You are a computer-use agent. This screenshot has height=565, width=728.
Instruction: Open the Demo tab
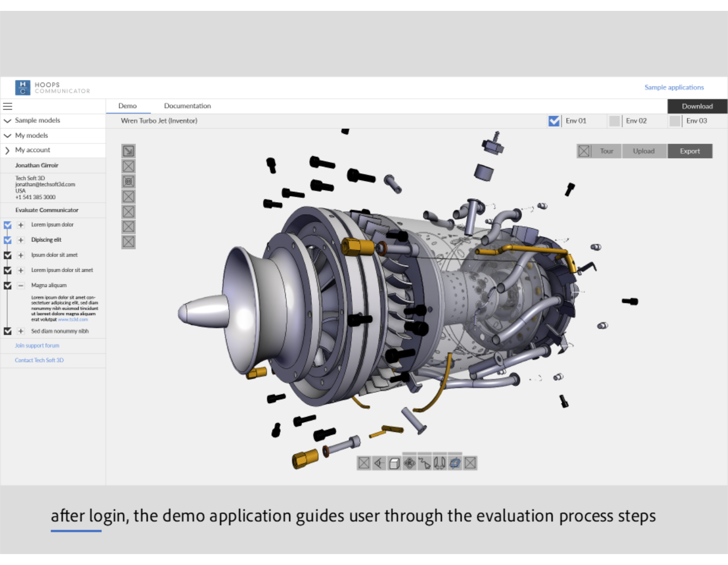[x=129, y=105]
